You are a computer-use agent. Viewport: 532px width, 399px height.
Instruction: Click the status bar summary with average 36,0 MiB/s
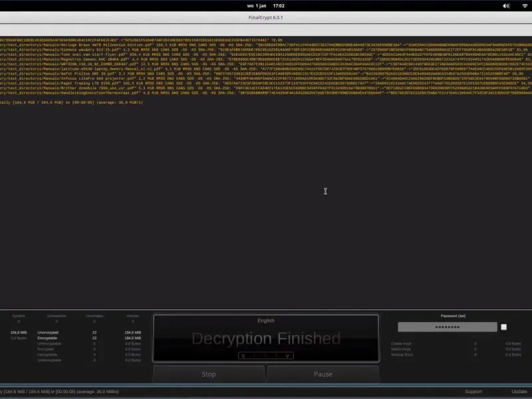pyautogui.click(x=59, y=392)
